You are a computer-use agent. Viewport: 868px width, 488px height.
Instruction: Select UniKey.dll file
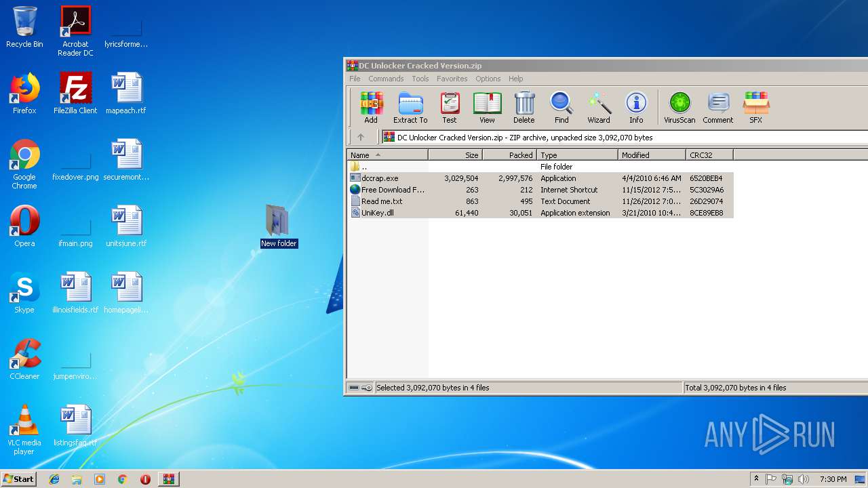[x=540, y=213]
